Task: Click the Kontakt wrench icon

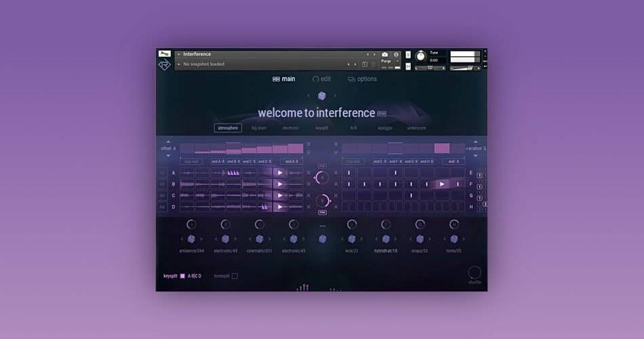Action: click(x=164, y=54)
